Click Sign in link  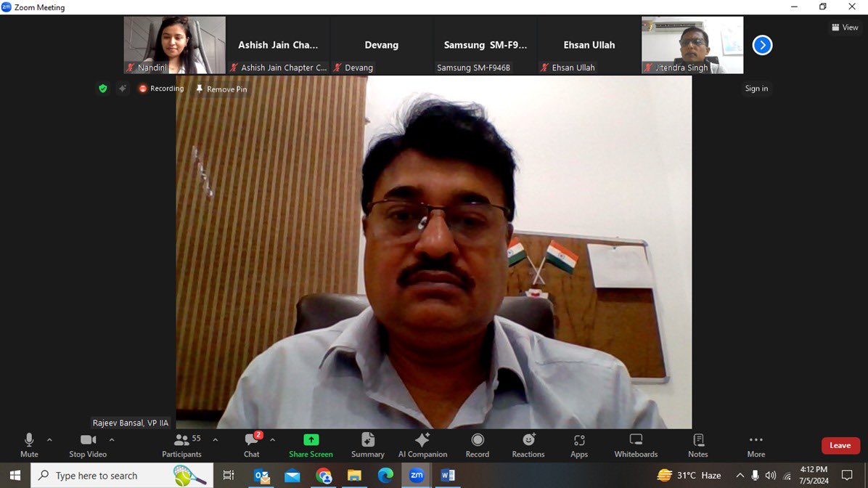(756, 89)
